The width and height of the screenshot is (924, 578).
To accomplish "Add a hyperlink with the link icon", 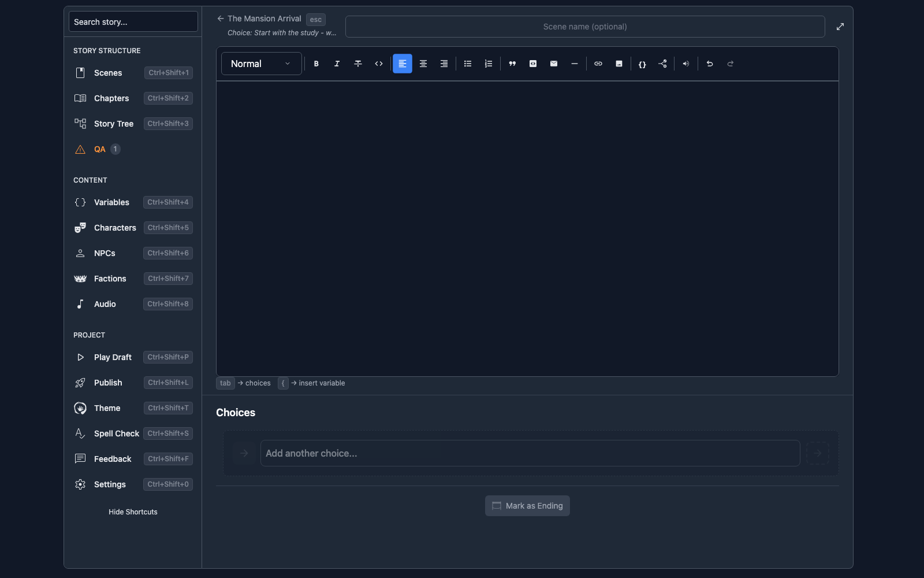I will (598, 64).
